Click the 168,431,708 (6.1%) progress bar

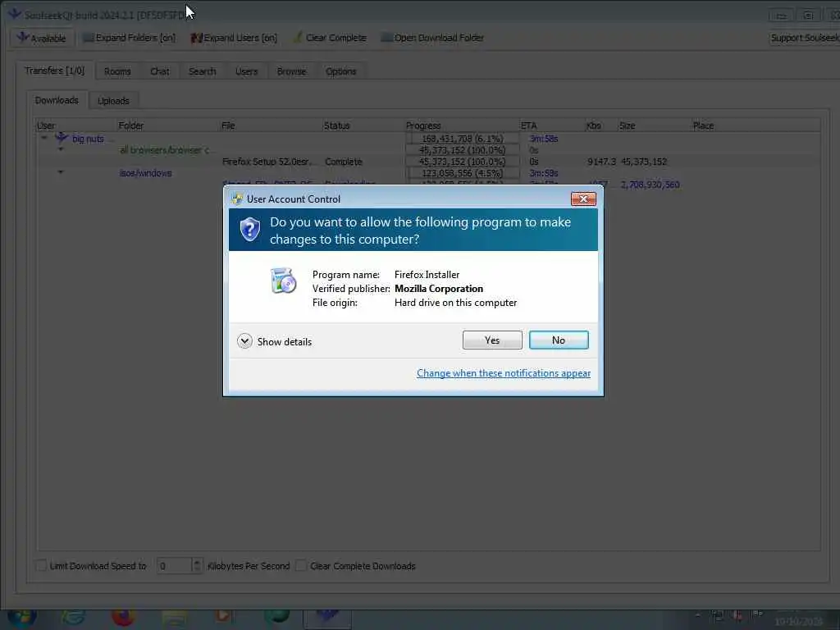(463, 139)
